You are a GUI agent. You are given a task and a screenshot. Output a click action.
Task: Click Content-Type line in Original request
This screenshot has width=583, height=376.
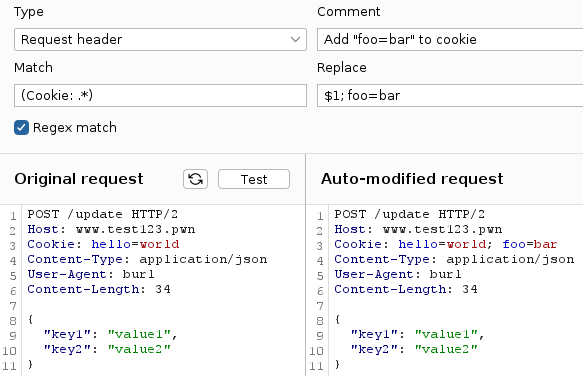pos(147,259)
